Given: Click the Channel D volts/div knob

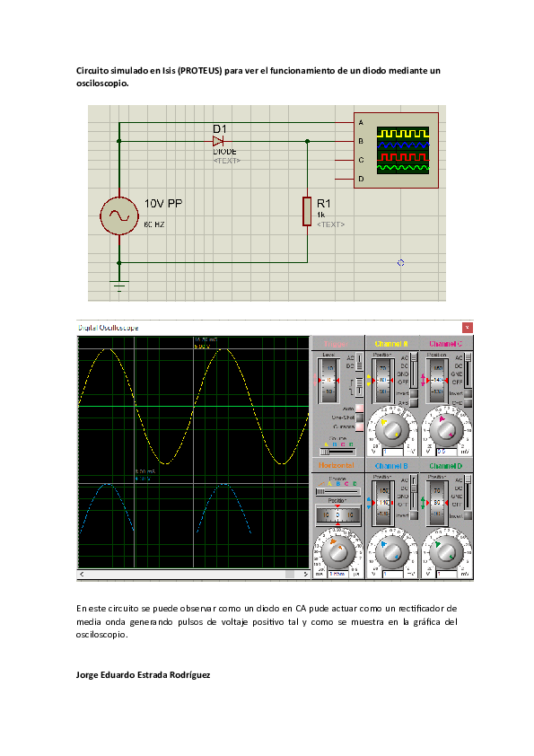Looking at the screenshot, I should (x=446, y=552).
